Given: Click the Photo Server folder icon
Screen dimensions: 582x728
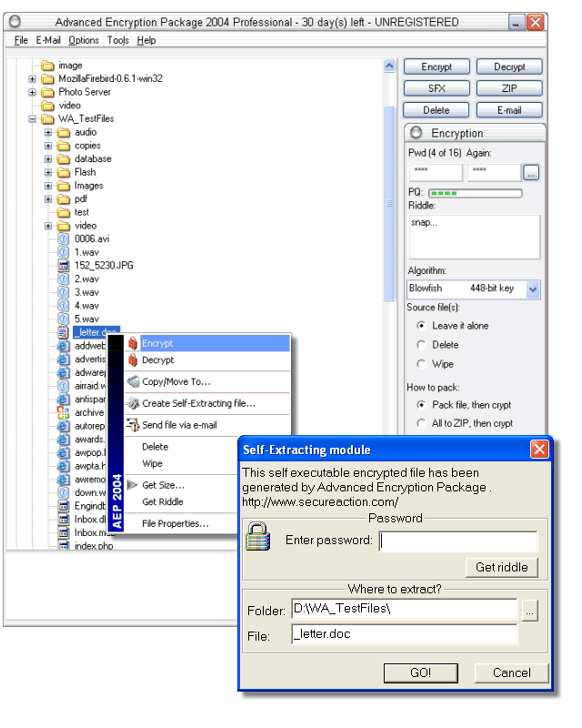Looking at the screenshot, I should 47,92.
